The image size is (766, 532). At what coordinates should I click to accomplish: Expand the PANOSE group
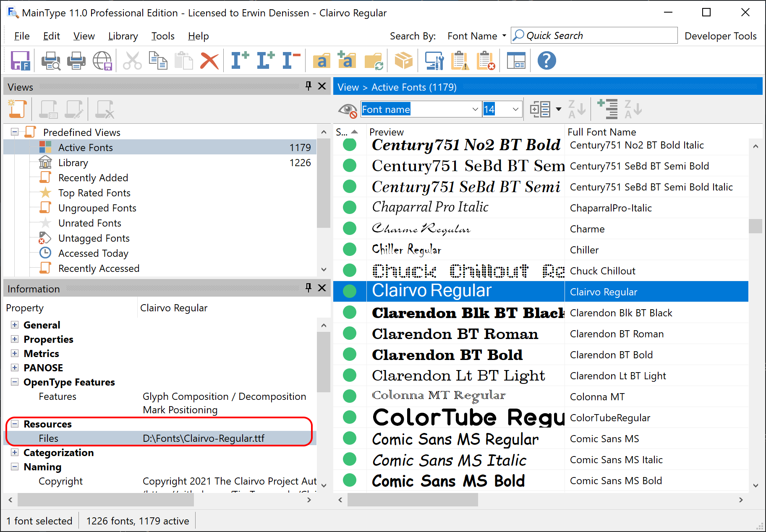tap(15, 368)
